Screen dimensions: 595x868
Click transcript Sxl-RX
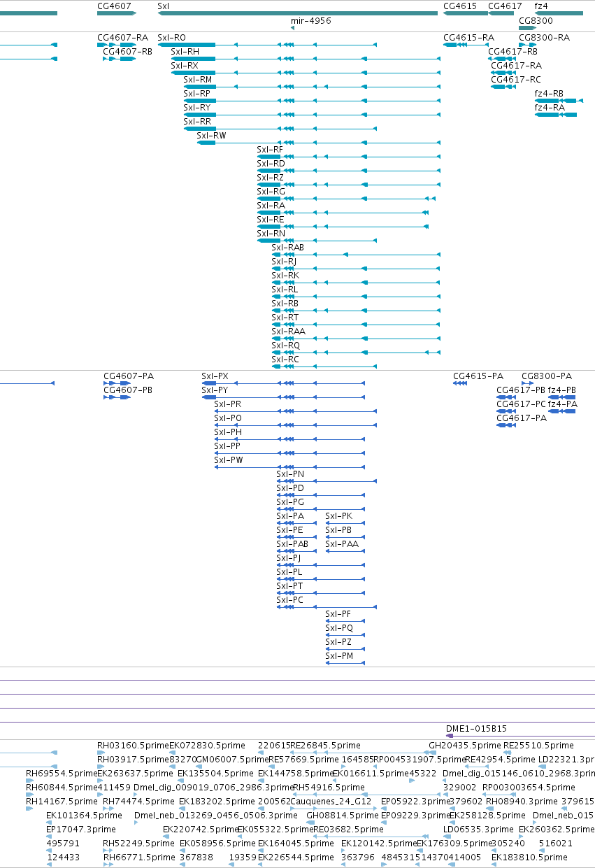point(185,65)
